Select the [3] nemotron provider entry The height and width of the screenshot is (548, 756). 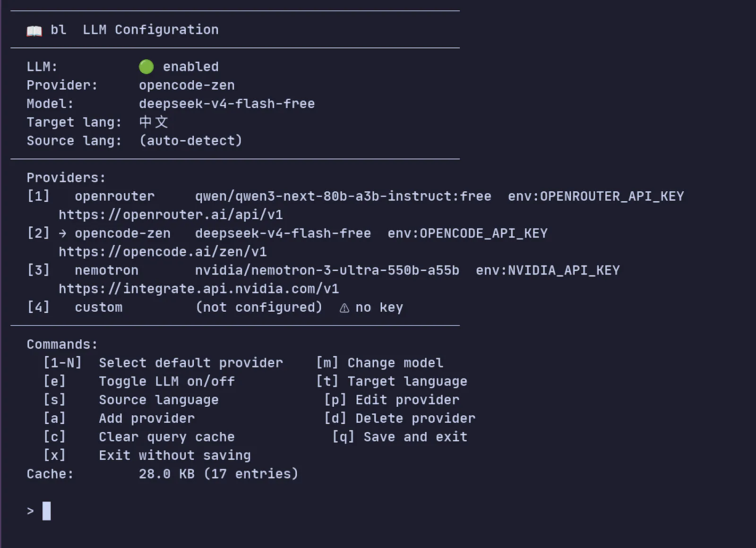pyautogui.click(x=323, y=270)
